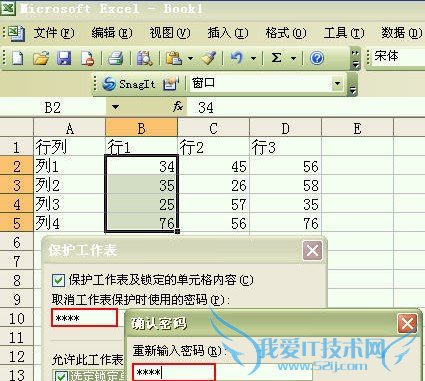Screen dimensions: 425x381
Task: Click the 取消工作表保护 password field
Action: coord(85,318)
